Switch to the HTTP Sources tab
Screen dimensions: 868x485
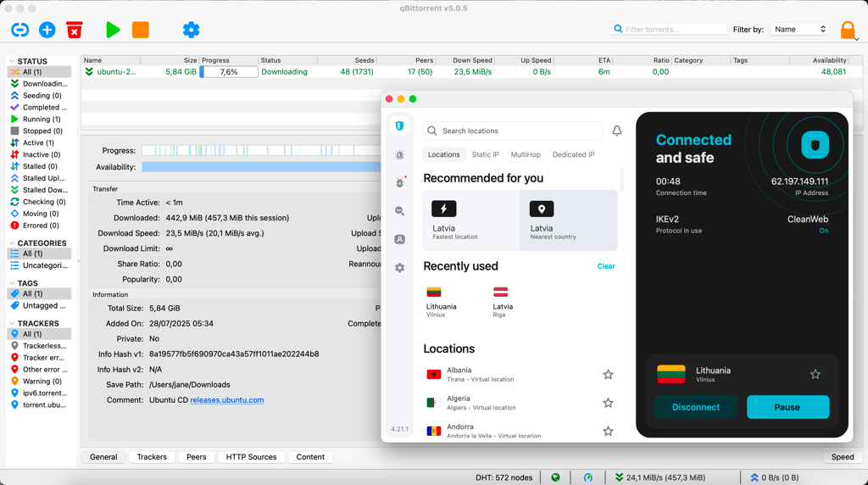click(x=251, y=457)
